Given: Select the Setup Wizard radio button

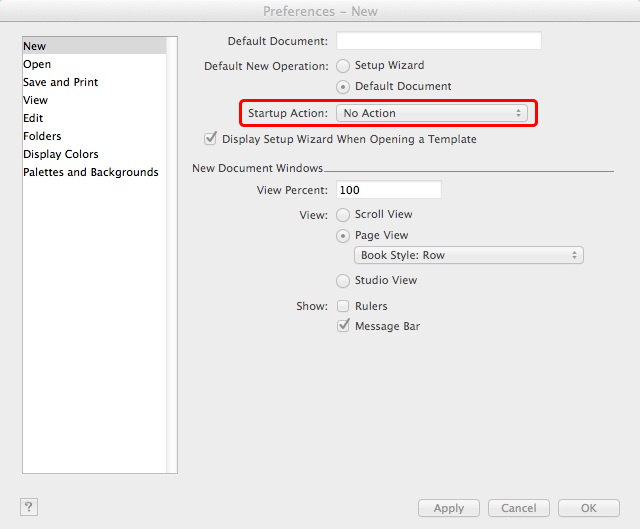Looking at the screenshot, I should coord(343,66).
